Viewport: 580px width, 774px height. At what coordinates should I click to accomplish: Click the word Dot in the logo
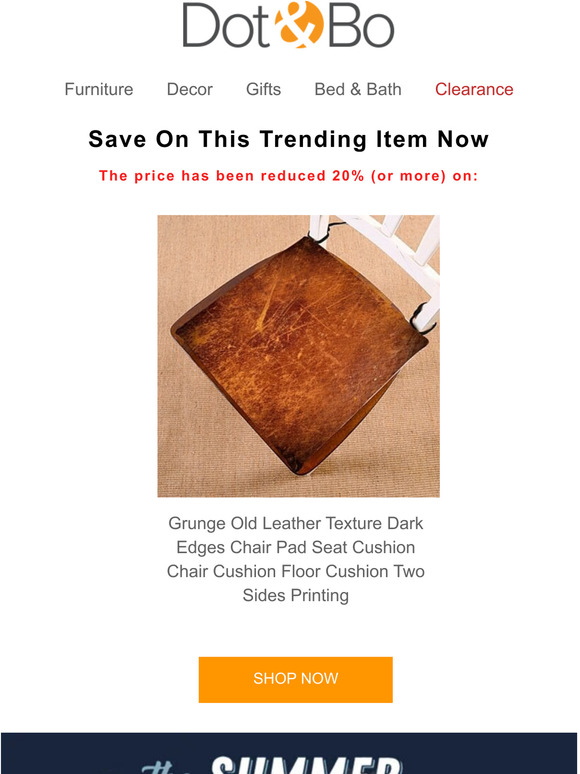click(227, 25)
